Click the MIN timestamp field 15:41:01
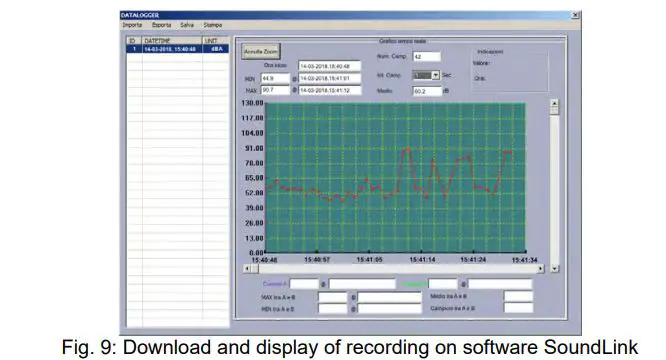The width and height of the screenshot is (666, 360). coord(330,79)
